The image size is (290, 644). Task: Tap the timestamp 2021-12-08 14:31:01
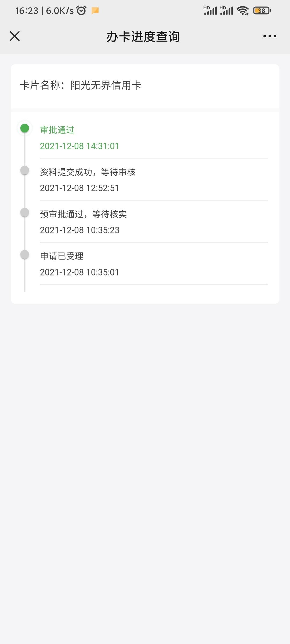pyautogui.click(x=79, y=146)
